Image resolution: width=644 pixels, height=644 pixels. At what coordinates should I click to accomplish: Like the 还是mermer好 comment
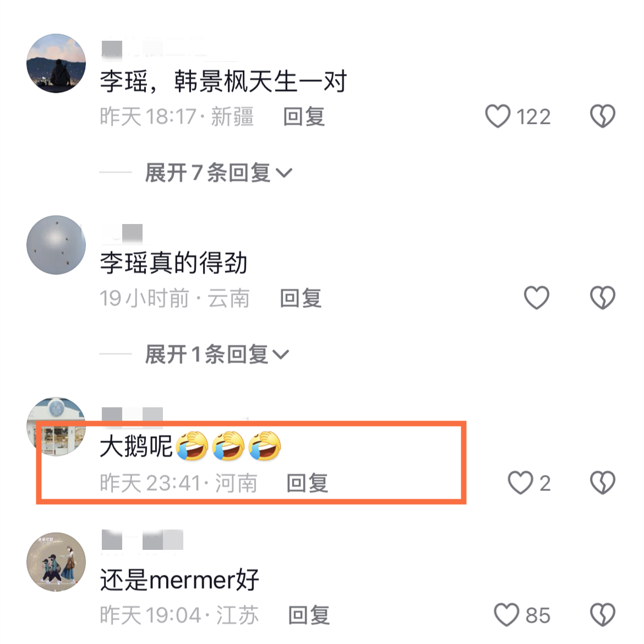pyautogui.click(x=506, y=615)
